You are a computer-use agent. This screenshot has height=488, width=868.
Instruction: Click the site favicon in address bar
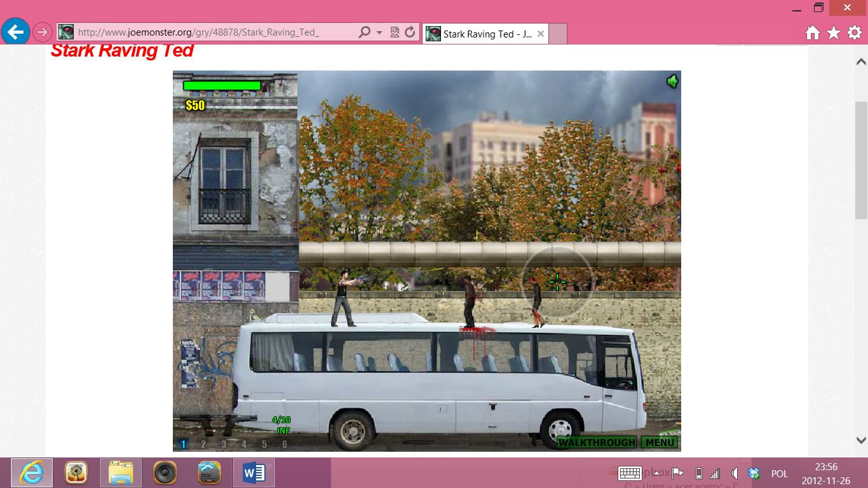66,32
